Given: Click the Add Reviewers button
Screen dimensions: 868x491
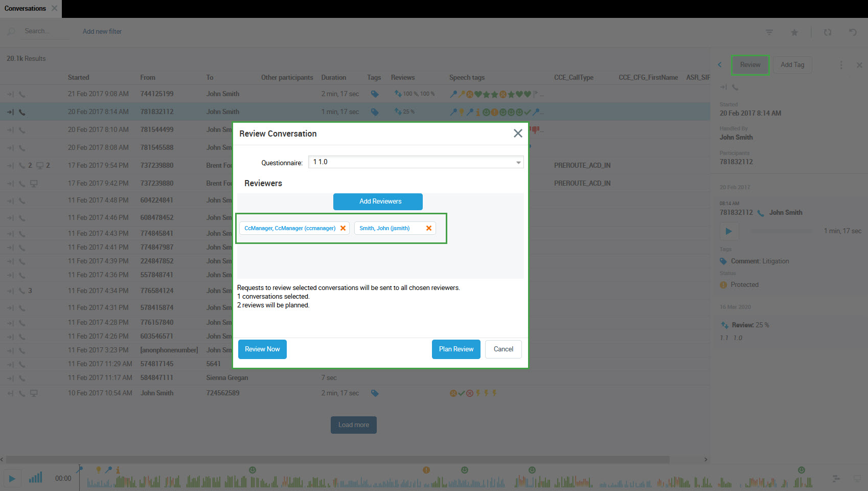Looking at the screenshot, I should click(378, 202).
